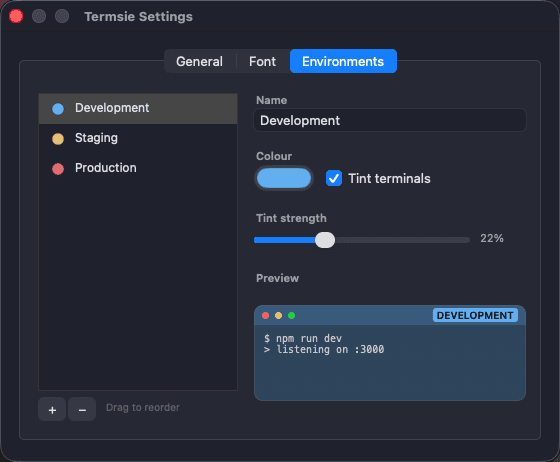Image resolution: width=560 pixels, height=462 pixels.
Task: Select the Environments tab
Action: (x=343, y=61)
